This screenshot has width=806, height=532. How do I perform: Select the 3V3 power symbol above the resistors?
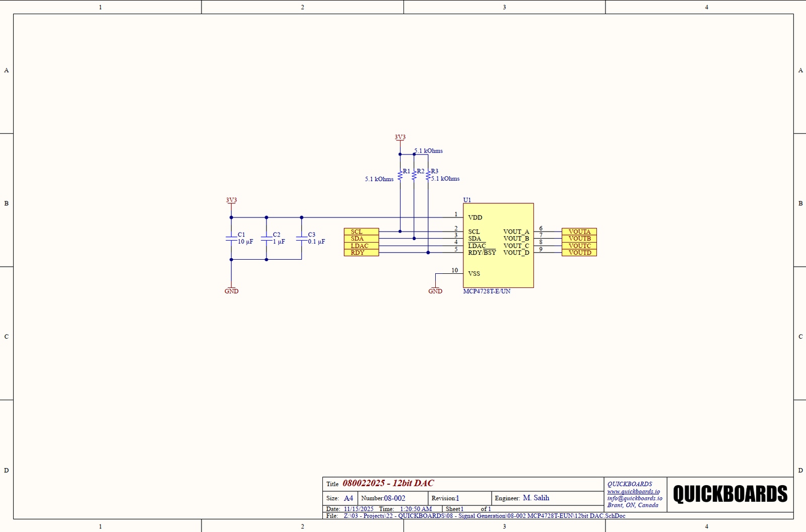pos(400,137)
